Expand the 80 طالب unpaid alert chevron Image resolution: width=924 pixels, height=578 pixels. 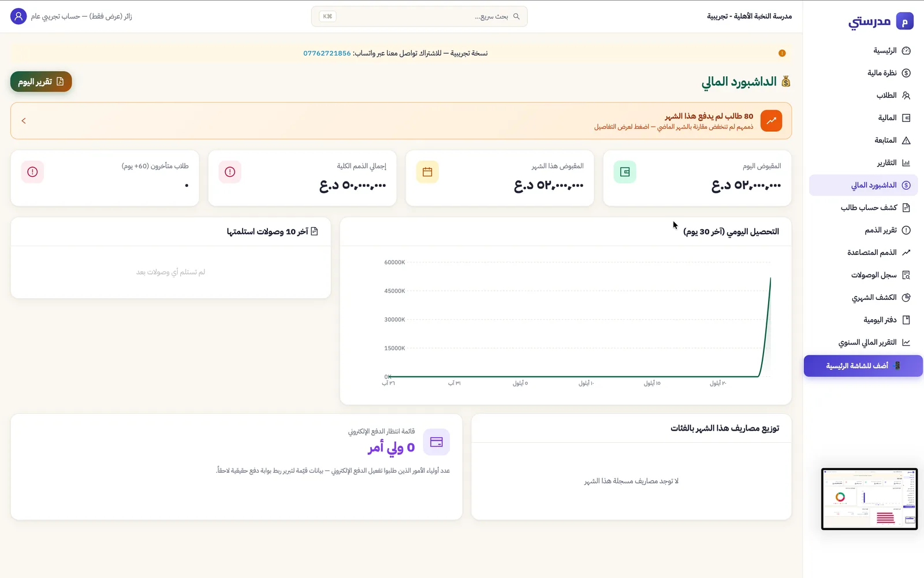(x=24, y=121)
